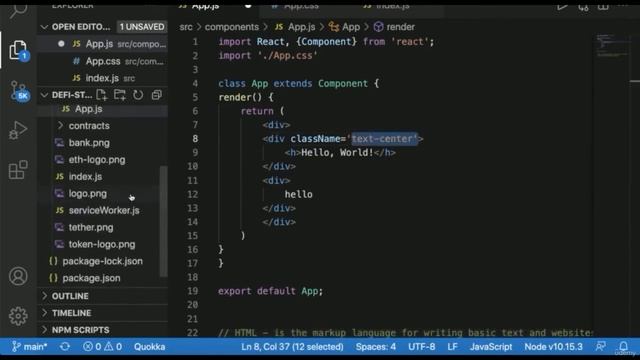
Task: Open App.js in open editors list
Action: pyautogui.click(x=102, y=44)
